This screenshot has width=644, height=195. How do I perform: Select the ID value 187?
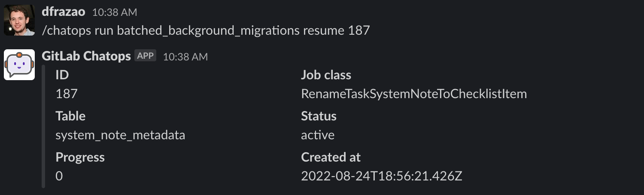click(67, 94)
